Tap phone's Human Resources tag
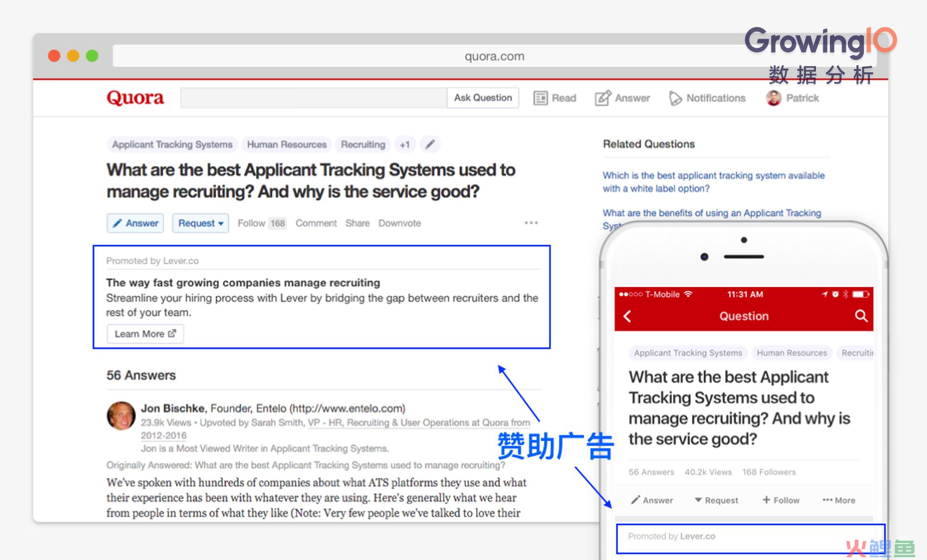927x560 pixels. coord(792,353)
